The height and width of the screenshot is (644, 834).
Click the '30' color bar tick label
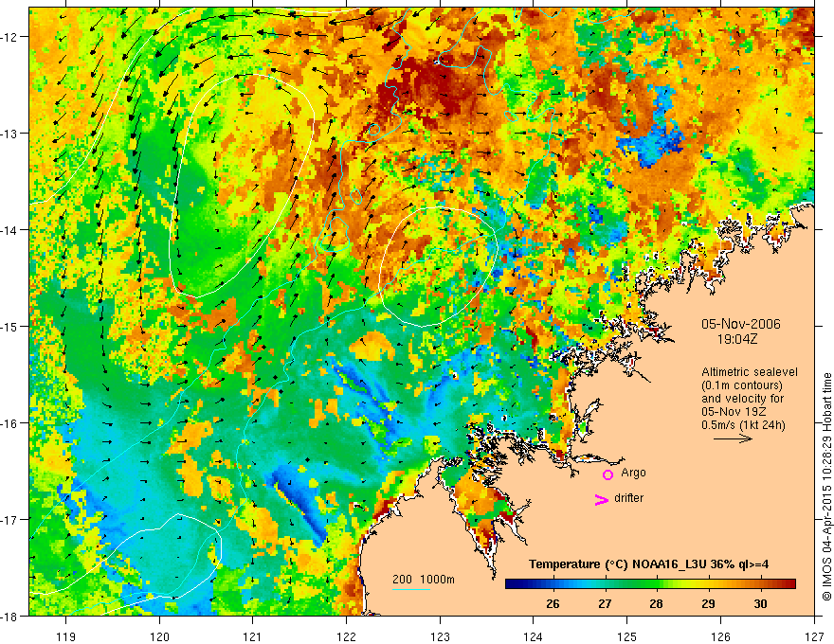(x=761, y=603)
